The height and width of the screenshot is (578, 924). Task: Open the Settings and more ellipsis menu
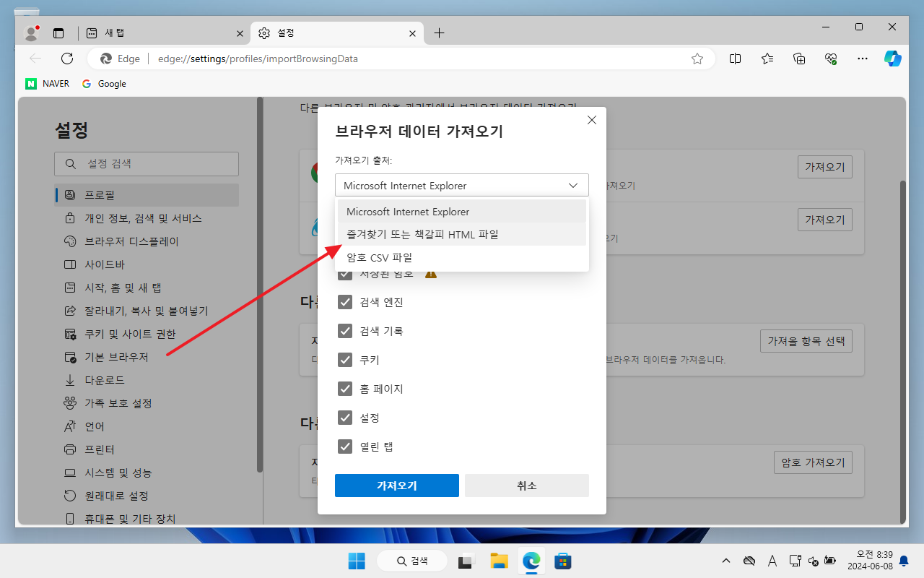(862, 59)
